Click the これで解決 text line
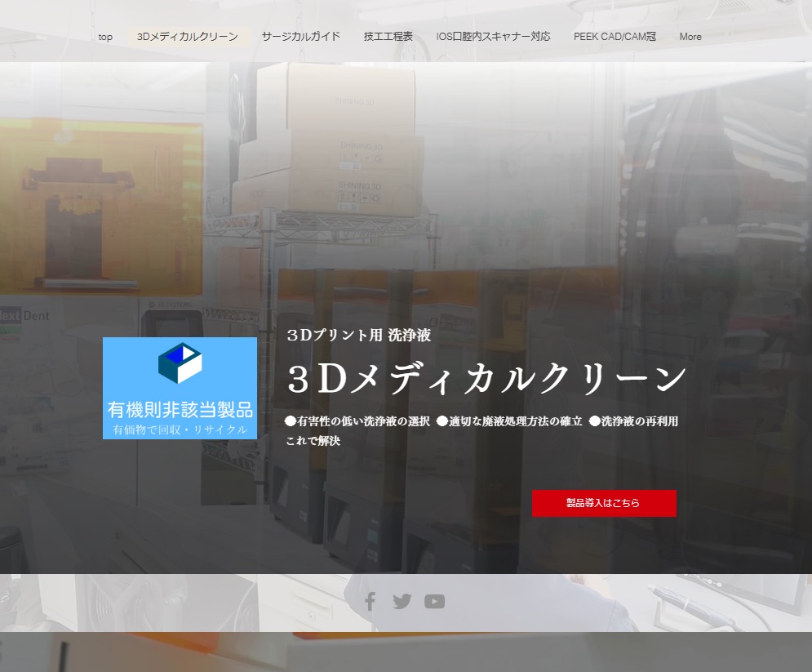This screenshot has width=812, height=672. pos(313,441)
